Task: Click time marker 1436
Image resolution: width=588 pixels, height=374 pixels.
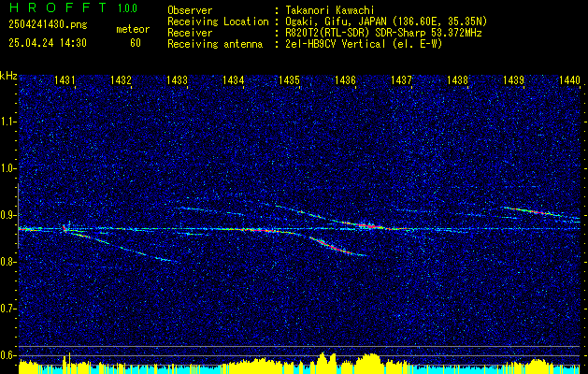Action: (345, 79)
